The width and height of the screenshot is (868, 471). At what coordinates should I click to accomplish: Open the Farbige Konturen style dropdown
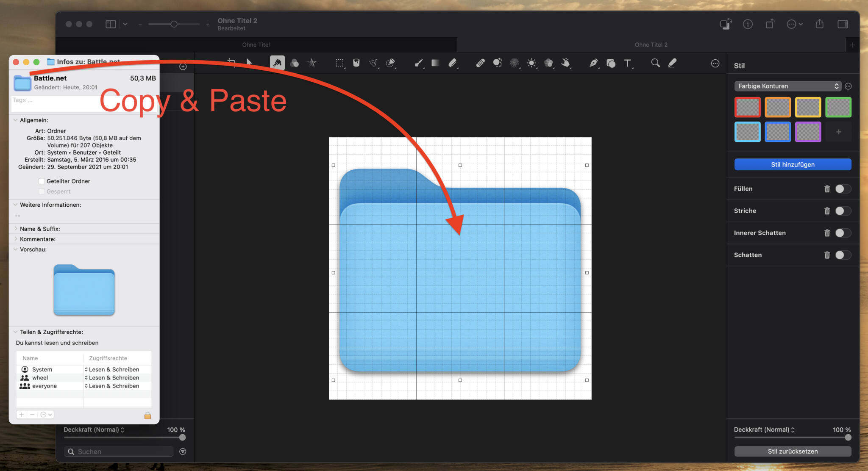[x=787, y=86]
